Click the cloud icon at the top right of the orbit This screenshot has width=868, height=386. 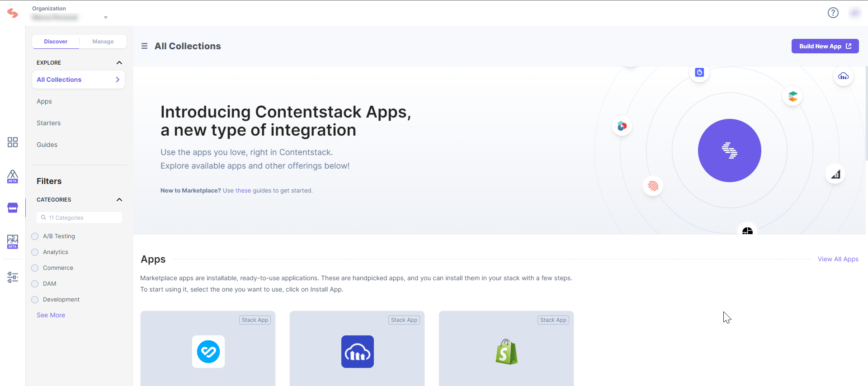click(844, 76)
